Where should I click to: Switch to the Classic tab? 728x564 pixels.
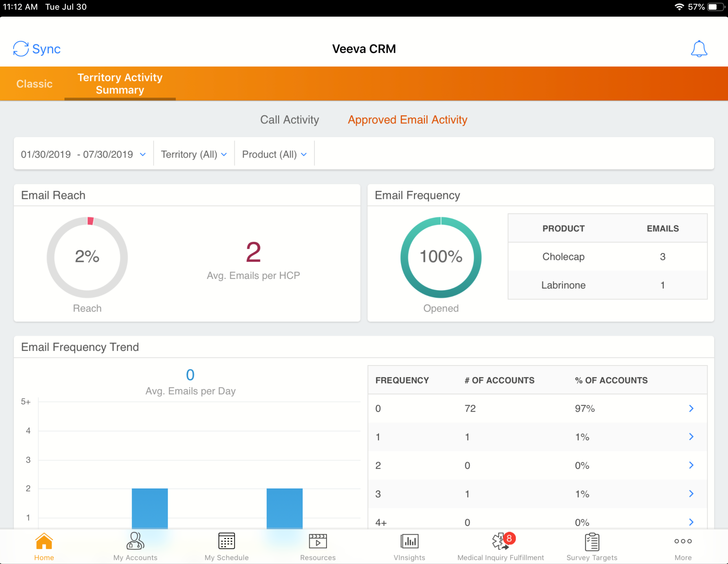[x=34, y=83]
